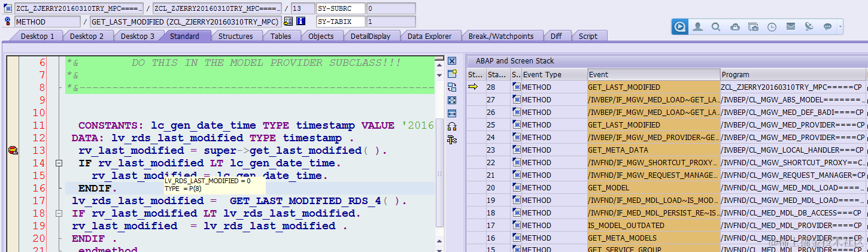
Task: Select the Standard tab
Action: point(184,36)
